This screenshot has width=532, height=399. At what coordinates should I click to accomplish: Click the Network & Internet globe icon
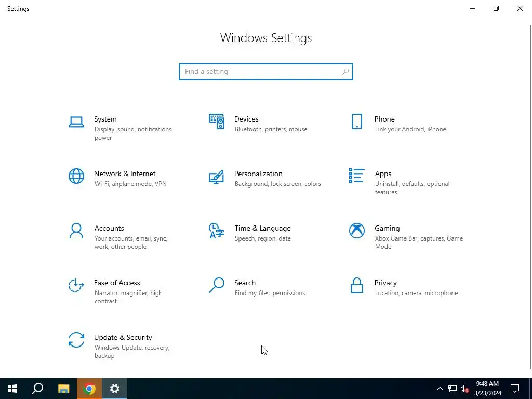[76, 176]
